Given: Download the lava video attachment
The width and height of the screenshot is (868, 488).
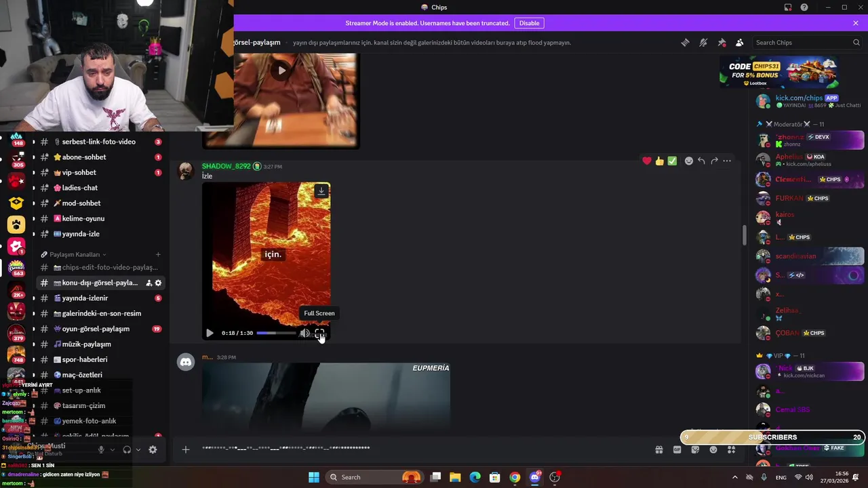Looking at the screenshot, I should pyautogui.click(x=321, y=191).
